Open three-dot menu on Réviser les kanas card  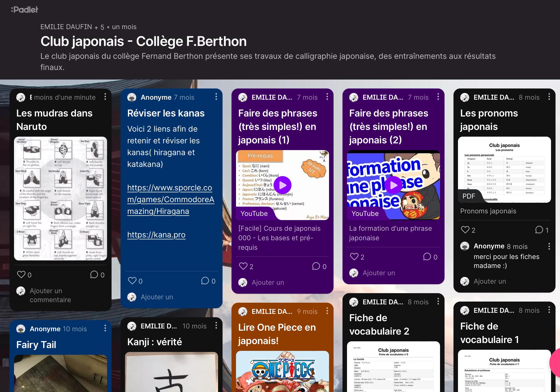[x=216, y=97]
